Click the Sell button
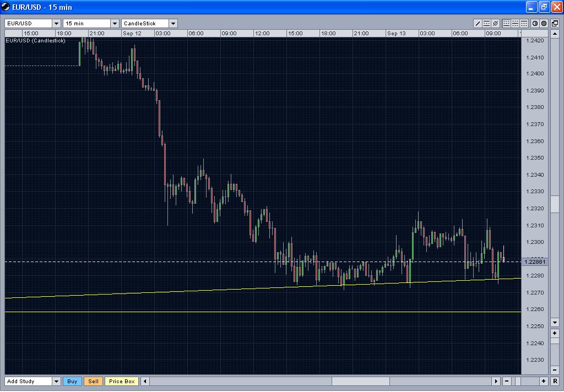 [x=93, y=381]
